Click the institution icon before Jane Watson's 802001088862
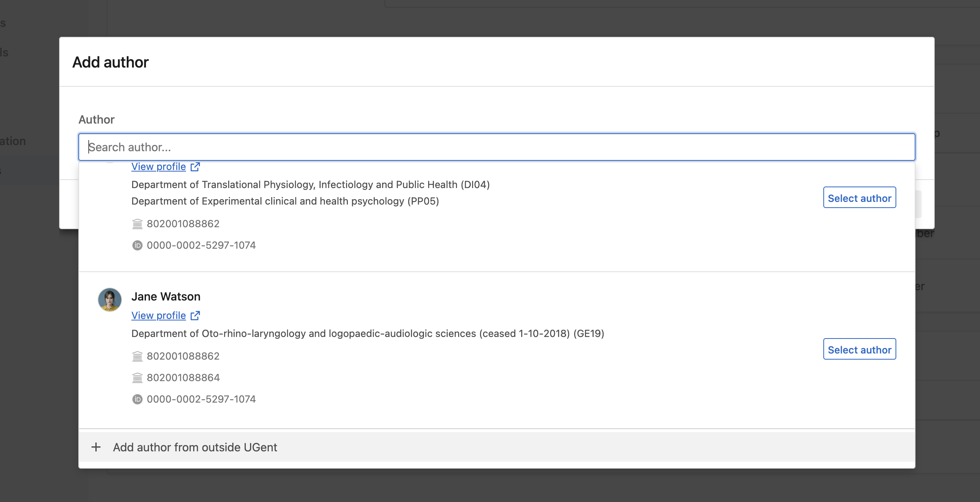This screenshot has height=502, width=980. click(137, 356)
